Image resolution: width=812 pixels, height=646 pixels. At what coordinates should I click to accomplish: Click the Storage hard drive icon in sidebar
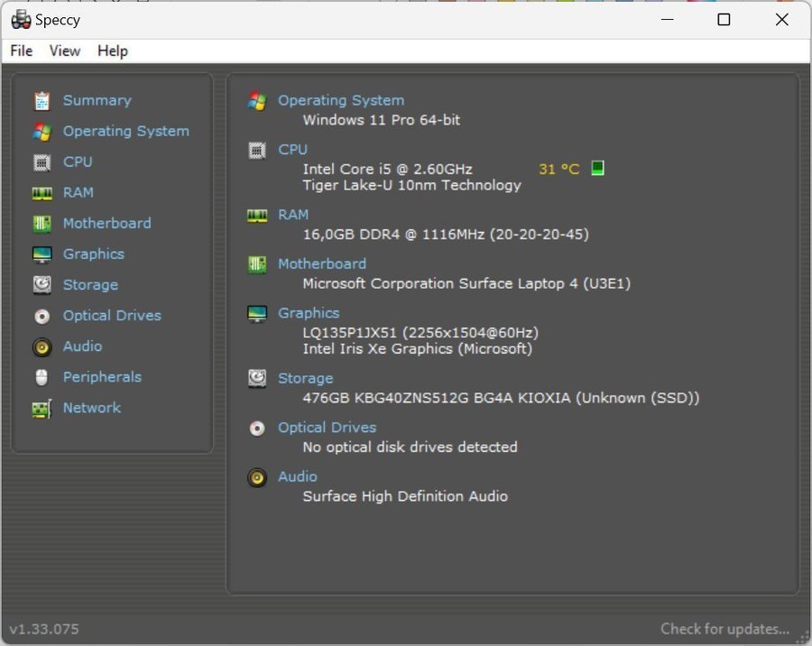42,285
